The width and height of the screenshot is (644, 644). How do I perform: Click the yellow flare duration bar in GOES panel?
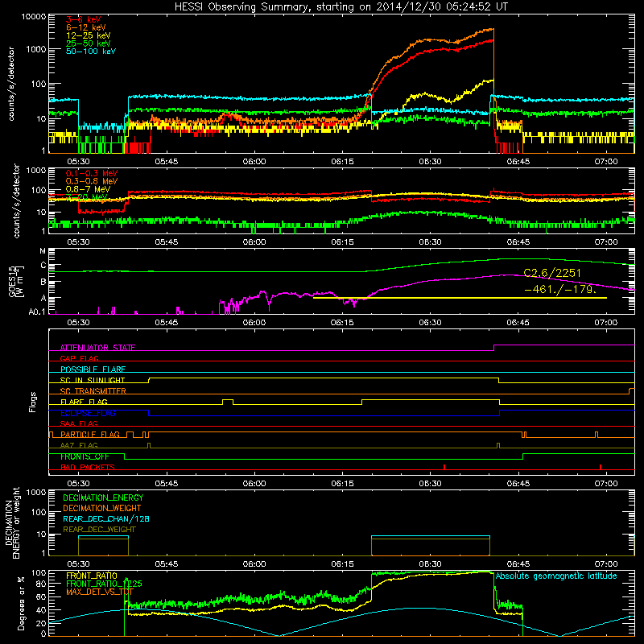460,298
